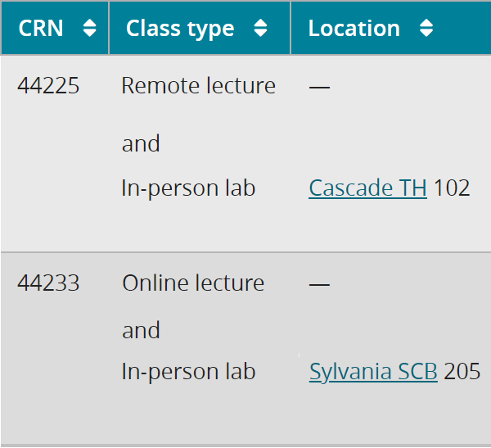Click the word and below Remote lecture

[141, 144]
